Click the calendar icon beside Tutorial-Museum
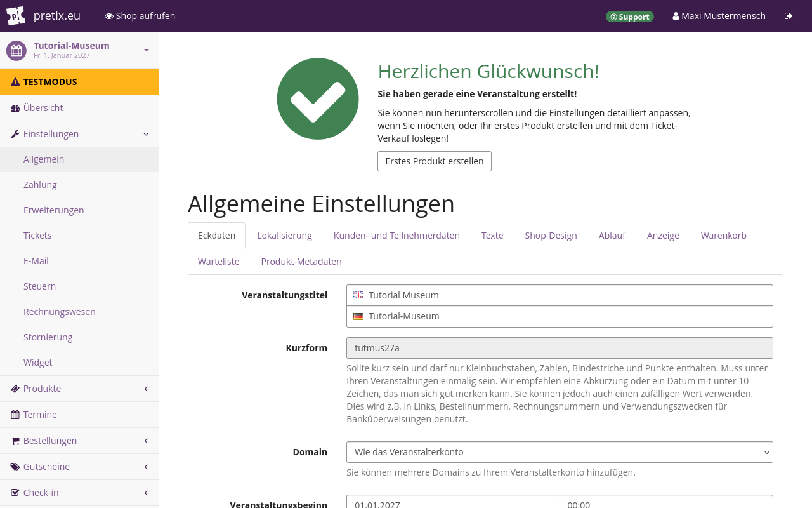This screenshot has width=812, height=508. (16, 51)
